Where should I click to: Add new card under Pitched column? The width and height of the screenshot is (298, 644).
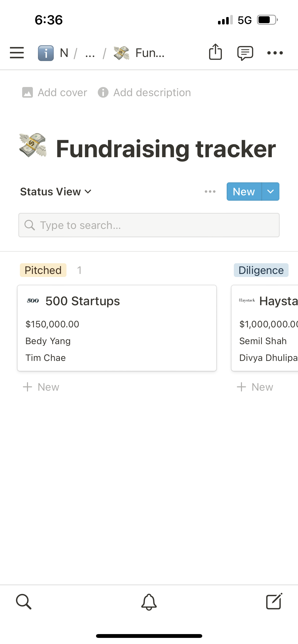(x=41, y=387)
